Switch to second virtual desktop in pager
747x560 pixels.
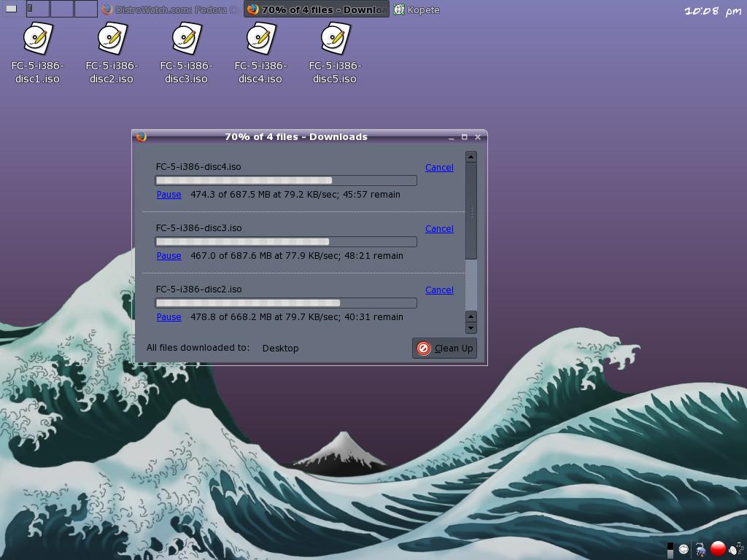(62, 9)
